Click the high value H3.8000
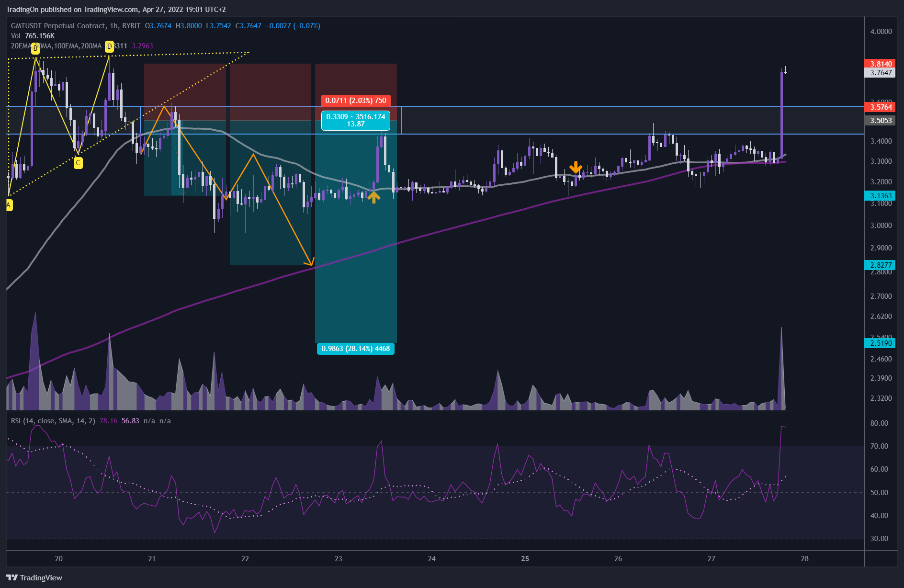904x588 pixels. point(189,26)
